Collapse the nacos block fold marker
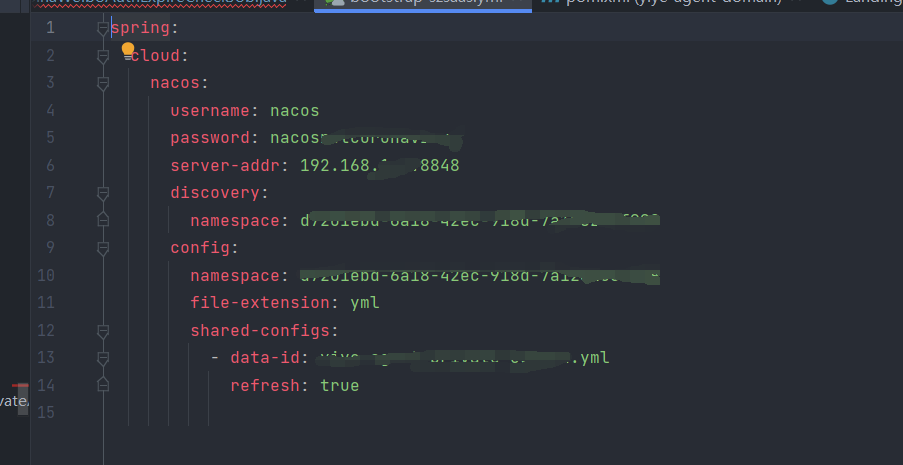The width and height of the screenshot is (903, 465). (103, 84)
